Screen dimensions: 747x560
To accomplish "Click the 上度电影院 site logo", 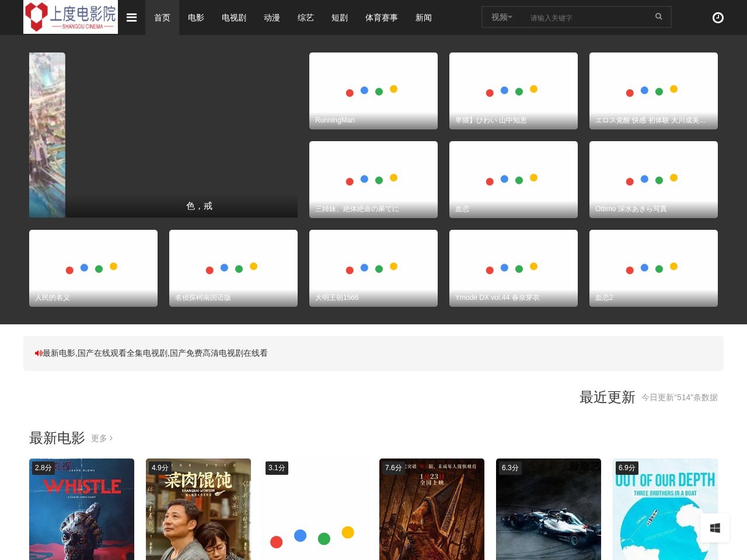I will coord(71,17).
